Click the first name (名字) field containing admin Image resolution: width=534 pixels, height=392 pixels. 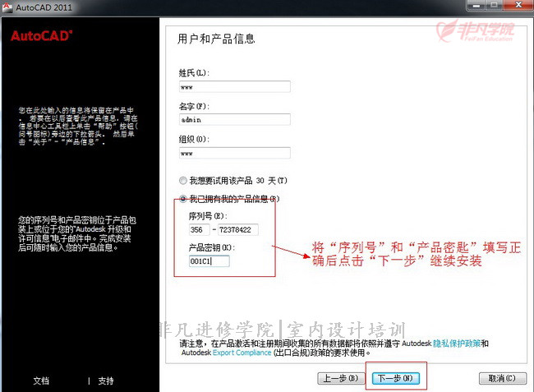click(x=235, y=119)
